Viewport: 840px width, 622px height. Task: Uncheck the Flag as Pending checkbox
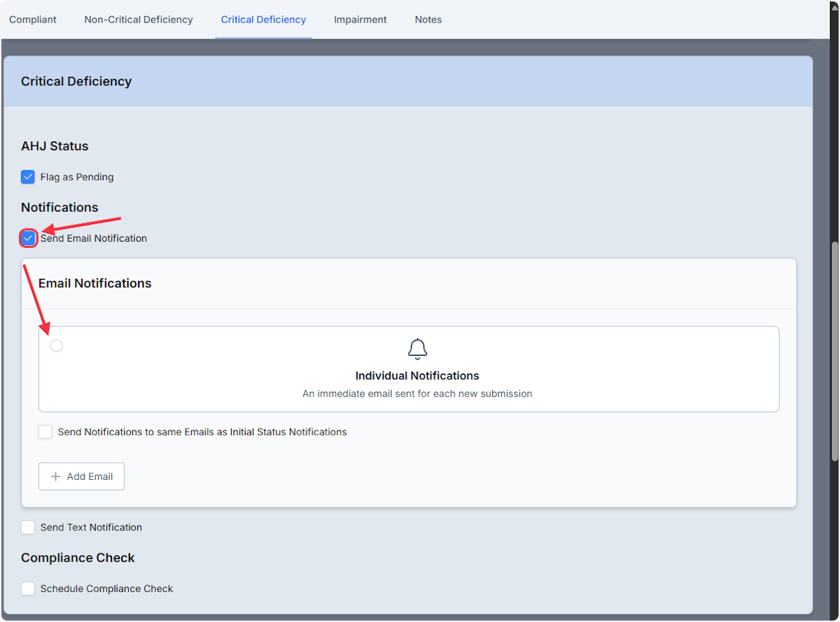coord(28,177)
